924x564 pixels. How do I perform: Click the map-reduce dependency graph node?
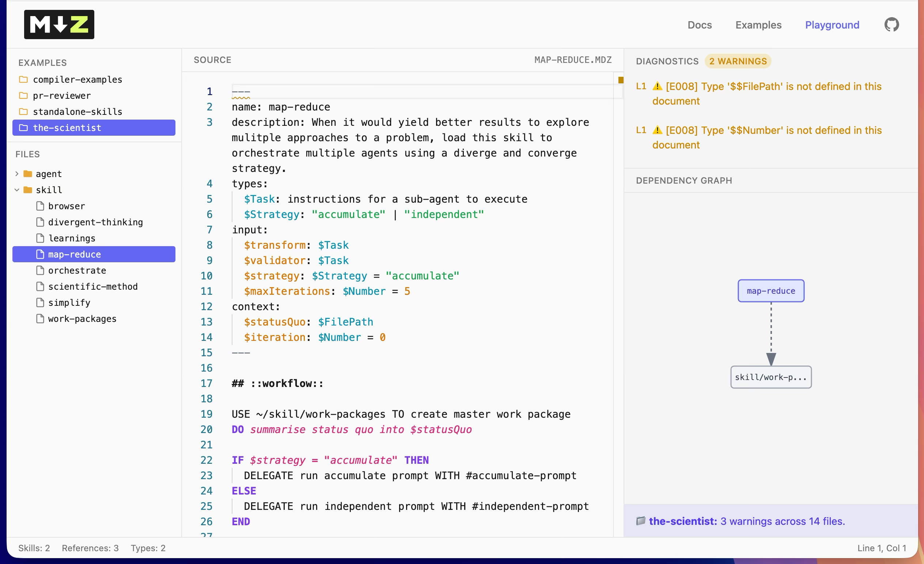tap(770, 291)
